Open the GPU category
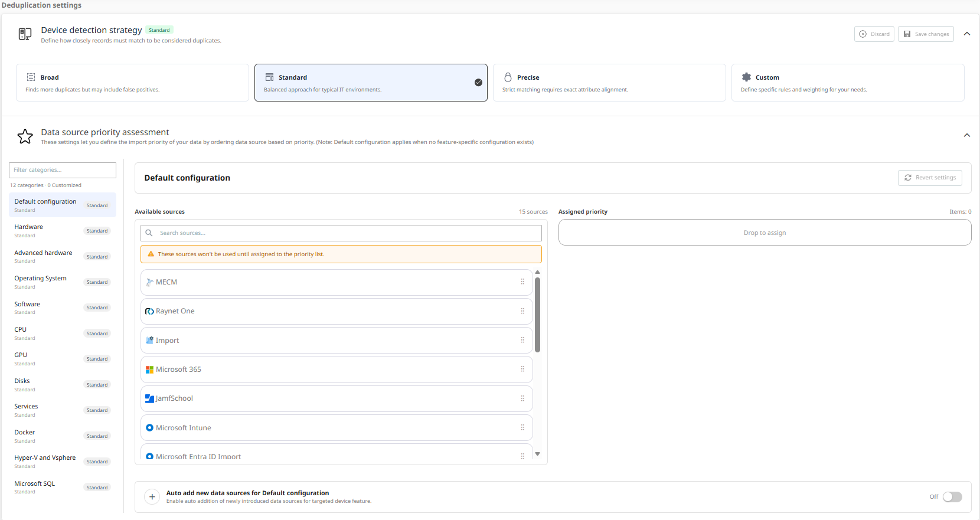 pyautogui.click(x=63, y=359)
